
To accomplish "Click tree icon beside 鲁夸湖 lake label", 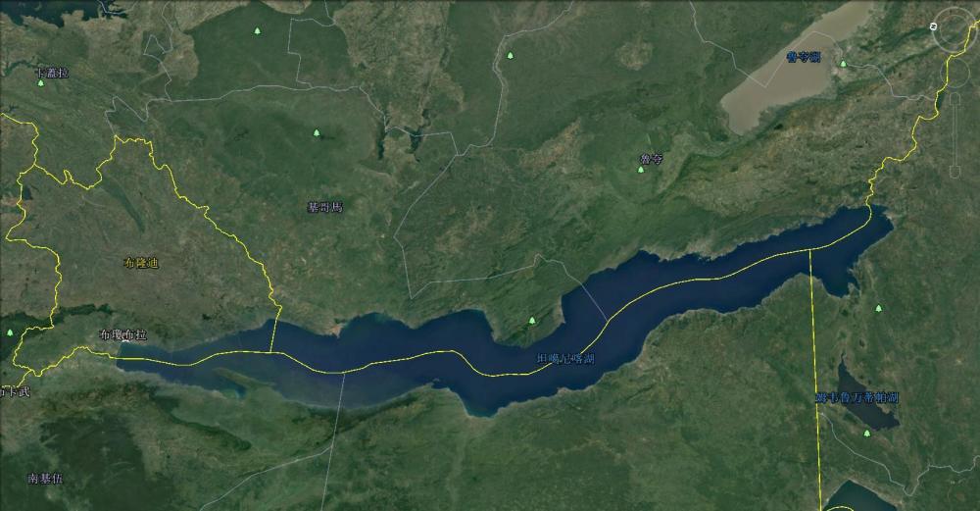I will pyautogui.click(x=843, y=64).
